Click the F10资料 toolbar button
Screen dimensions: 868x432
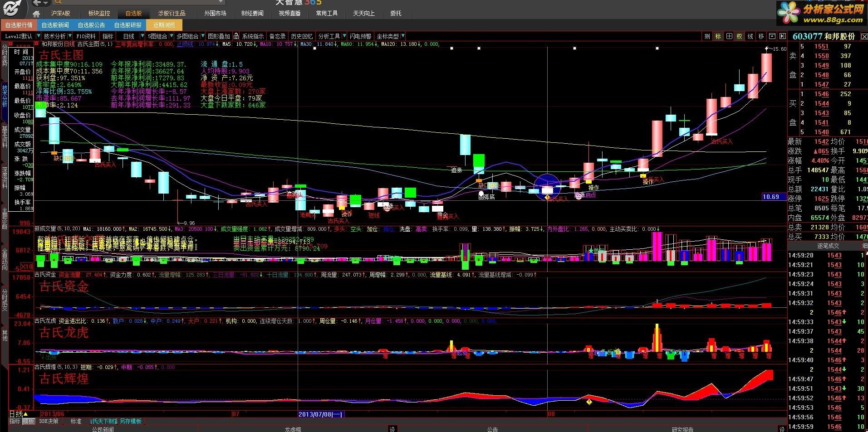pyautogui.click(x=86, y=36)
